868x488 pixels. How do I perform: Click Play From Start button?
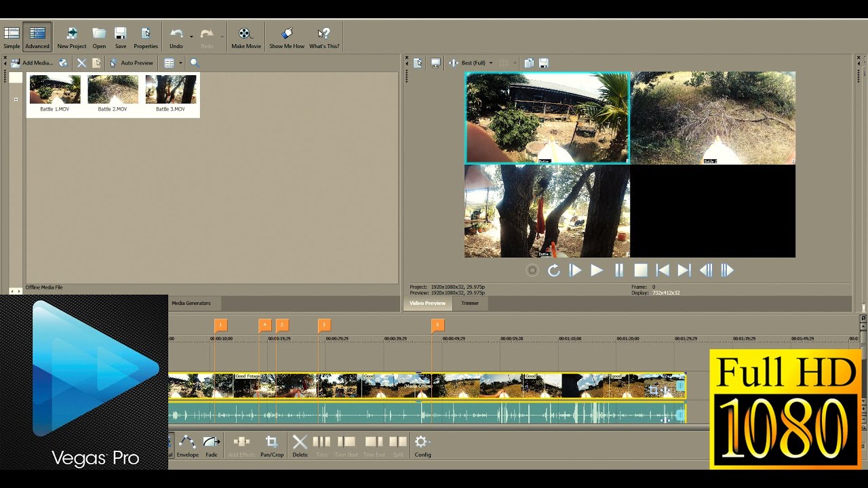pos(575,270)
